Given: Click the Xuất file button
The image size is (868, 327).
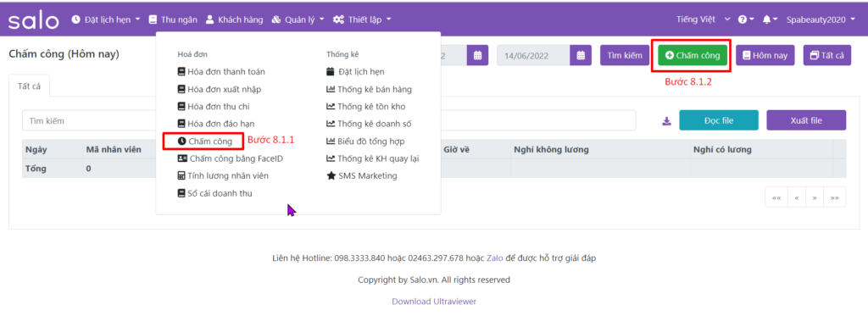Looking at the screenshot, I should 806,120.
